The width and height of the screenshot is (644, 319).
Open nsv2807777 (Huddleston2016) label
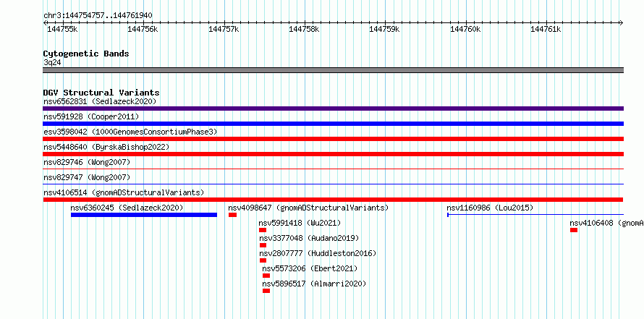coord(318,253)
